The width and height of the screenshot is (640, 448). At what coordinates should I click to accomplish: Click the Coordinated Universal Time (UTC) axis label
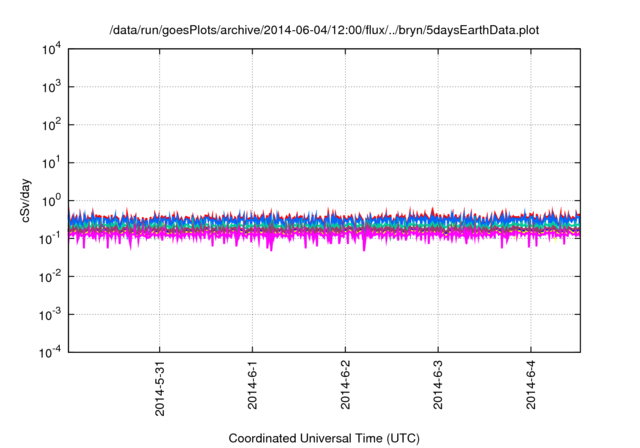coord(324,438)
